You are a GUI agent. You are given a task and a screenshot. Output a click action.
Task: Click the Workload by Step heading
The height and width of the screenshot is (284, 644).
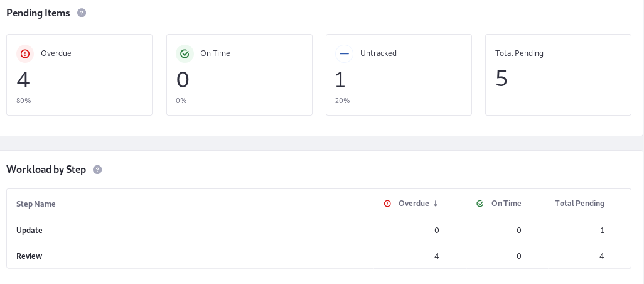[46, 169]
